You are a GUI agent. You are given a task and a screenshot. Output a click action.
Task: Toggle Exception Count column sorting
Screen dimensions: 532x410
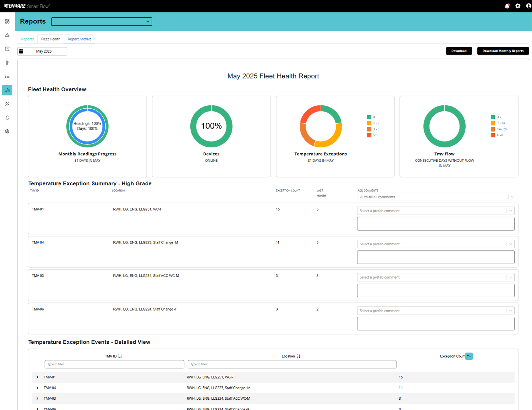[469, 356]
